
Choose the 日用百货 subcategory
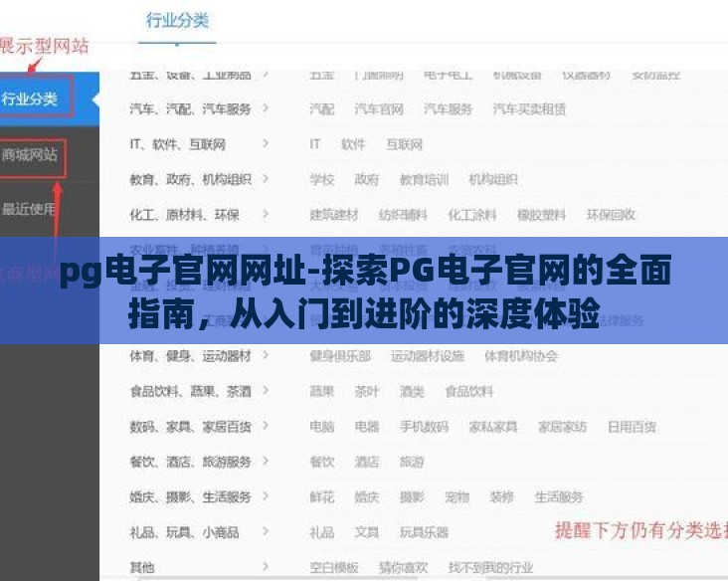coord(632,427)
